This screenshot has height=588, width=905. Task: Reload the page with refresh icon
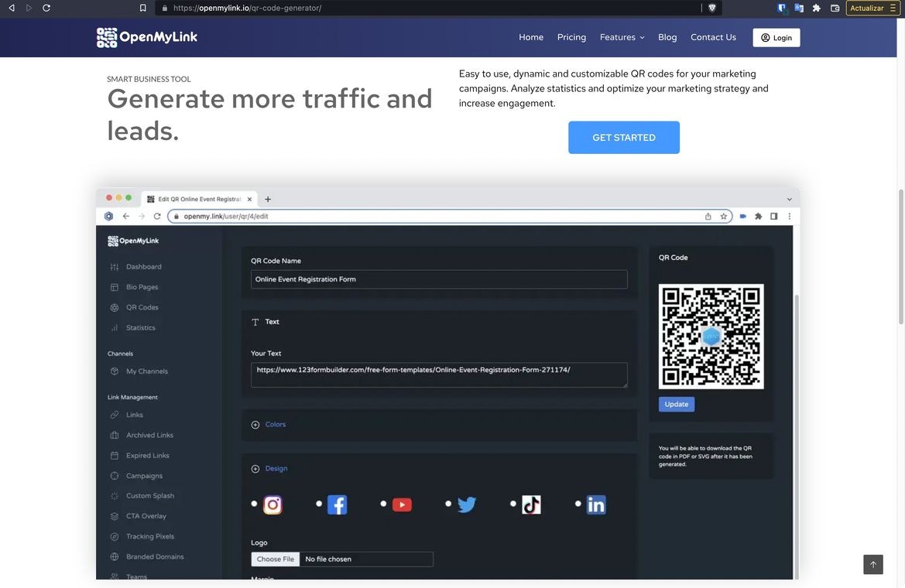46,8
